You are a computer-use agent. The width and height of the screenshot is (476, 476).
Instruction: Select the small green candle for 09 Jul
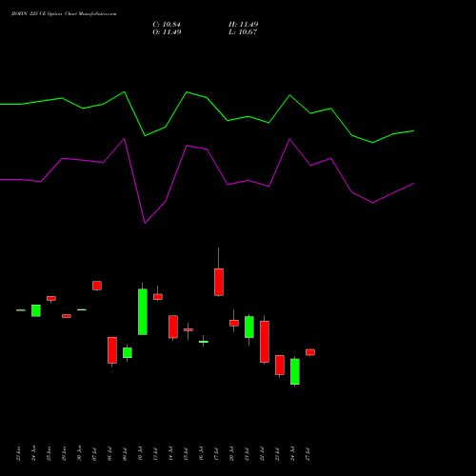128,352
